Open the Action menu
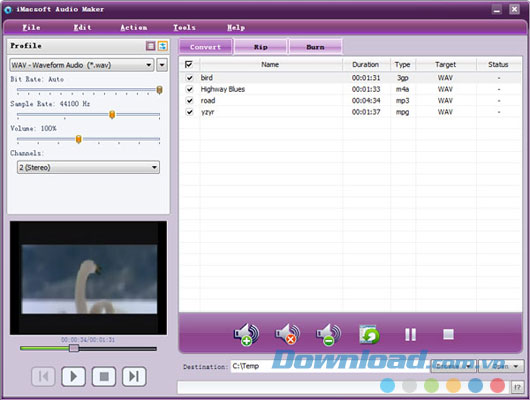 tap(134, 28)
